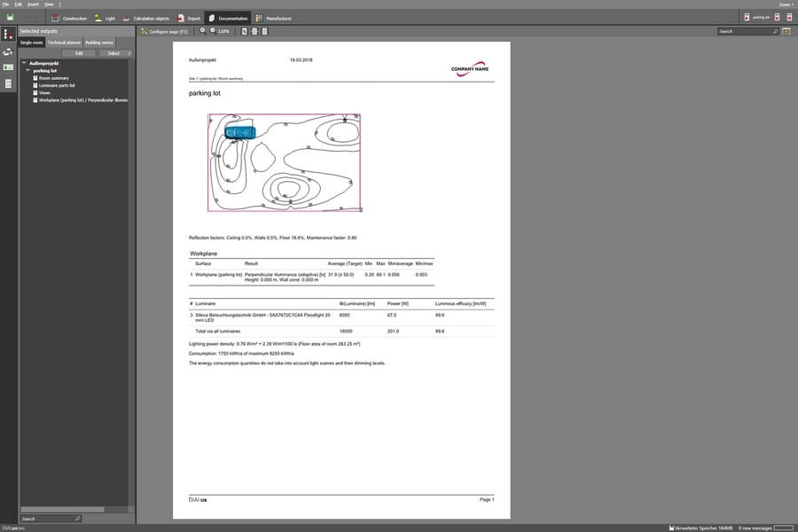Click the 'Selected outputs' panel header
The image size is (798, 532).
pyautogui.click(x=39, y=31)
